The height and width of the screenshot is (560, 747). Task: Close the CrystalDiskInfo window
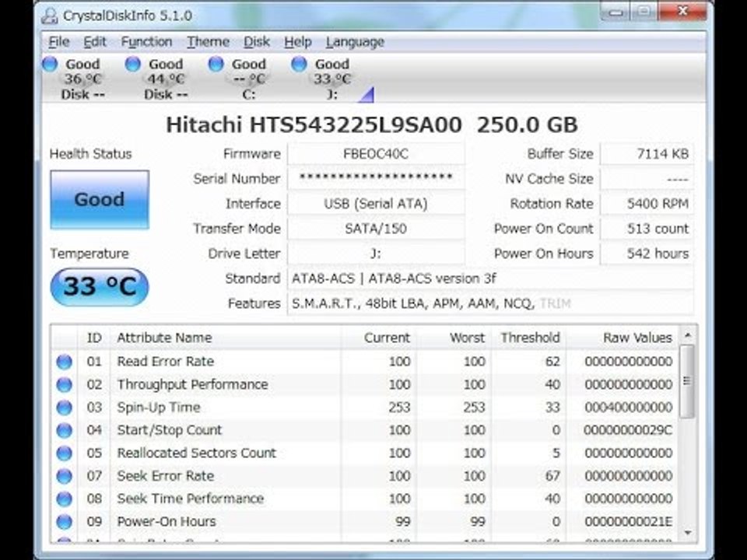click(x=682, y=11)
